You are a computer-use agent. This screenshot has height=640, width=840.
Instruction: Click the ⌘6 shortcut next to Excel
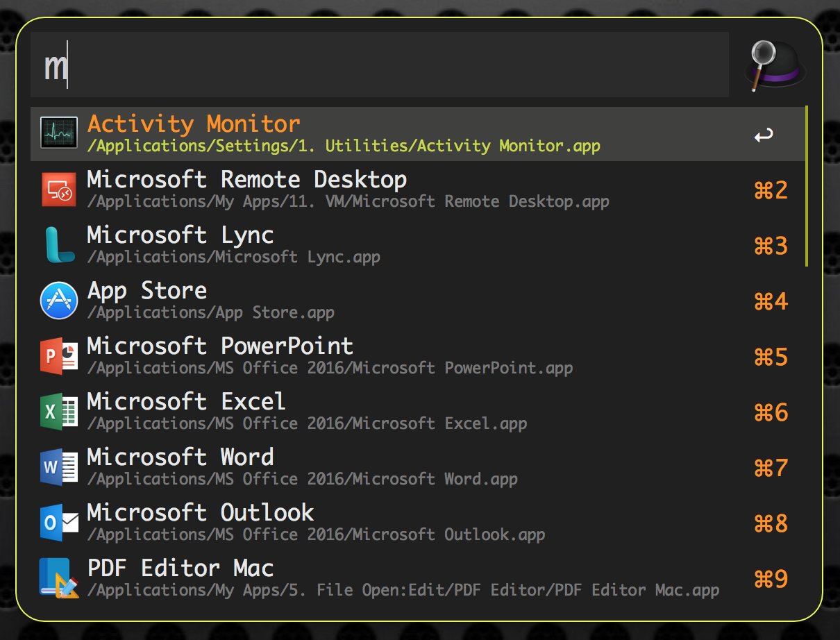click(771, 412)
